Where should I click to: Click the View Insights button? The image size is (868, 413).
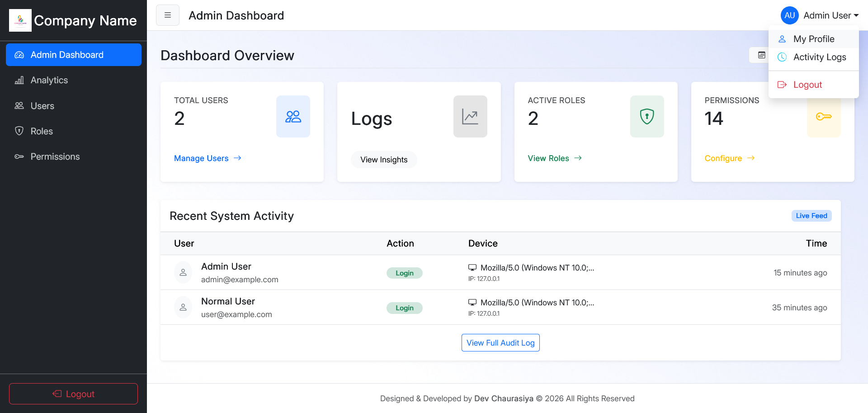pos(384,160)
